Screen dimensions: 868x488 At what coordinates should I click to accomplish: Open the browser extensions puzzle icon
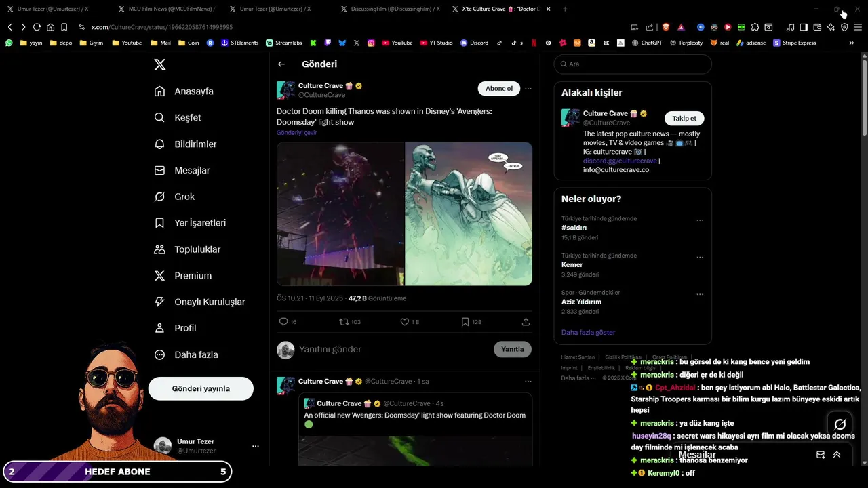coord(755,27)
